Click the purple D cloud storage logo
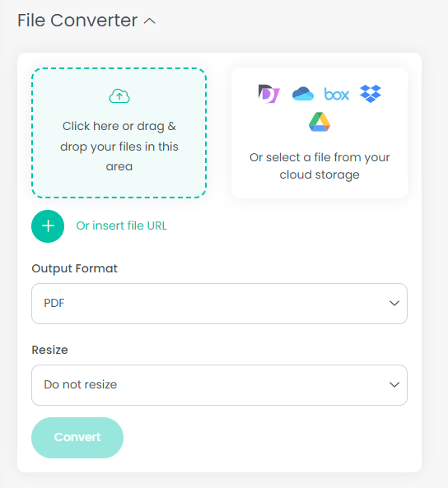 (x=268, y=94)
